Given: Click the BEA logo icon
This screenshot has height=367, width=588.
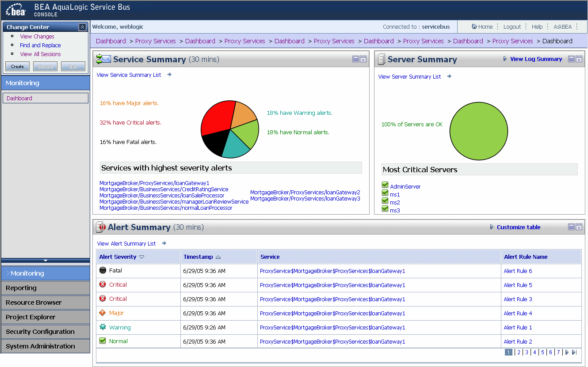Looking at the screenshot, I should click(x=16, y=9).
